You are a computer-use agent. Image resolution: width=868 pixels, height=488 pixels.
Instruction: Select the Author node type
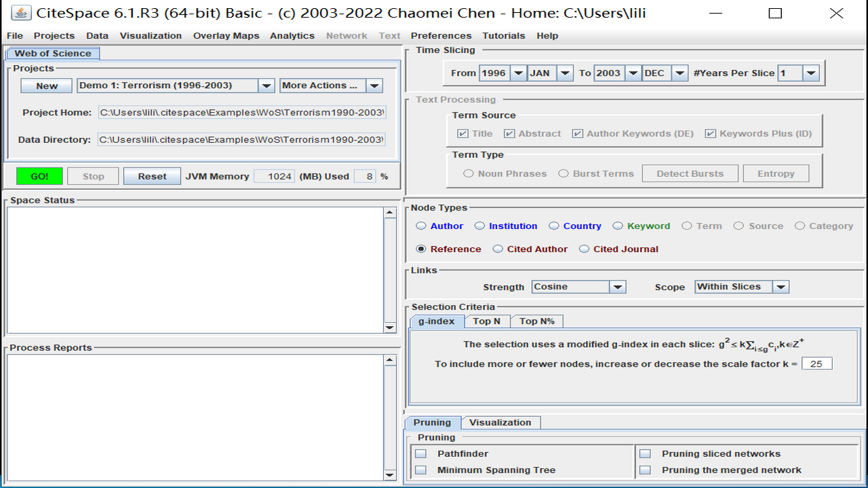421,226
